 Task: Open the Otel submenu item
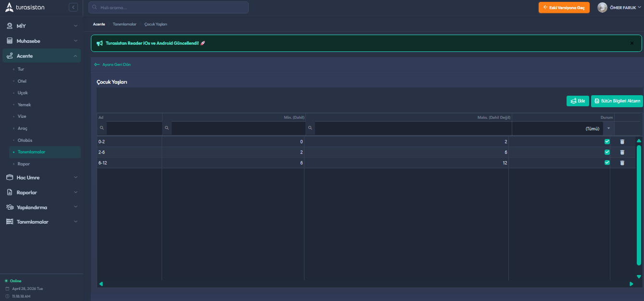(22, 81)
